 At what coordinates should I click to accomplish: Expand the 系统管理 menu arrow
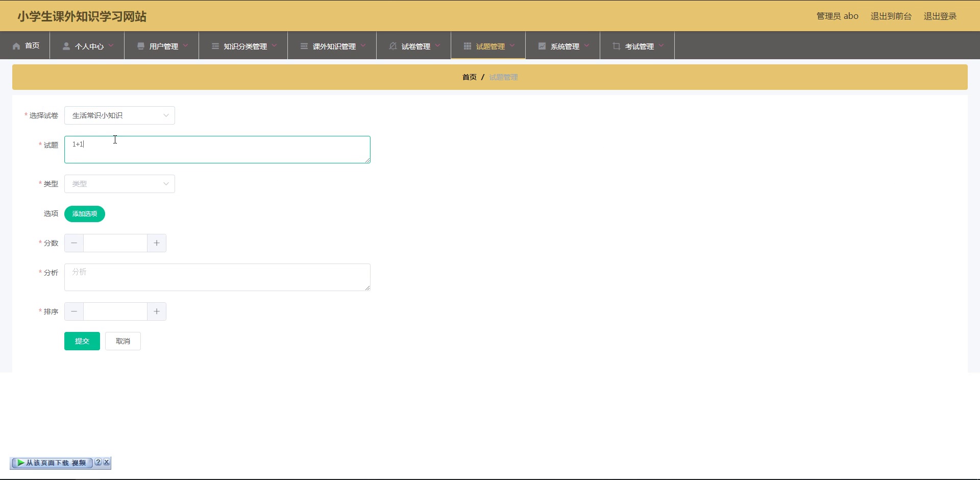point(586,45)
